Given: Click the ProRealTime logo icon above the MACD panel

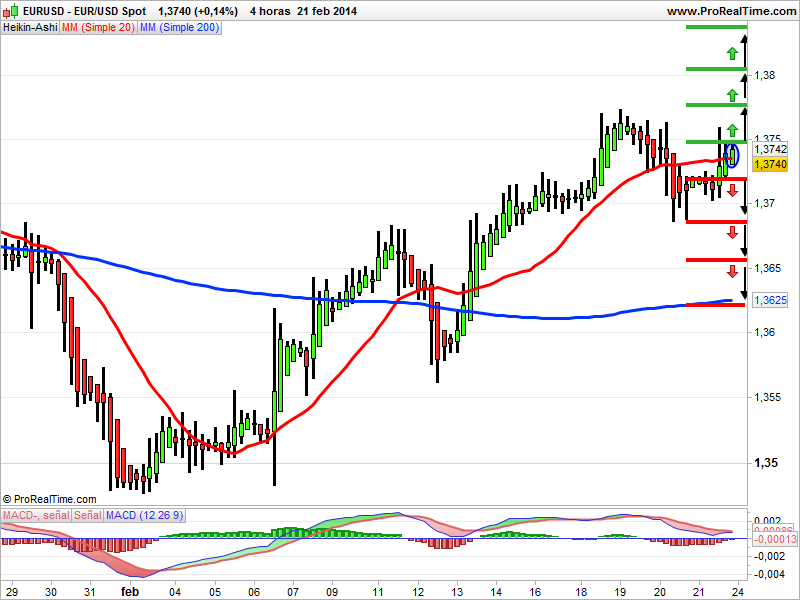Looking at the screenshot, I should tap(9, 498).
